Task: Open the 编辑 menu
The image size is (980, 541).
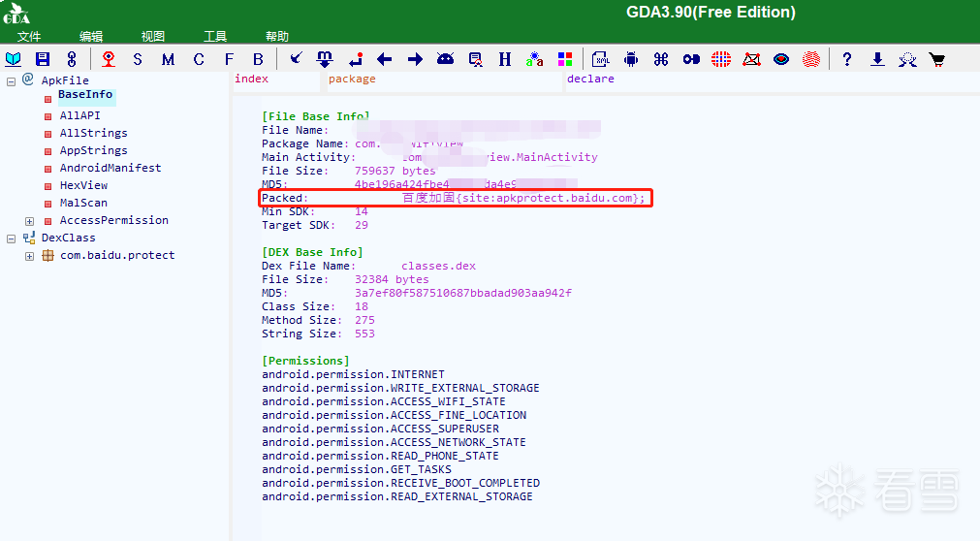Action: tap(91, 36)
